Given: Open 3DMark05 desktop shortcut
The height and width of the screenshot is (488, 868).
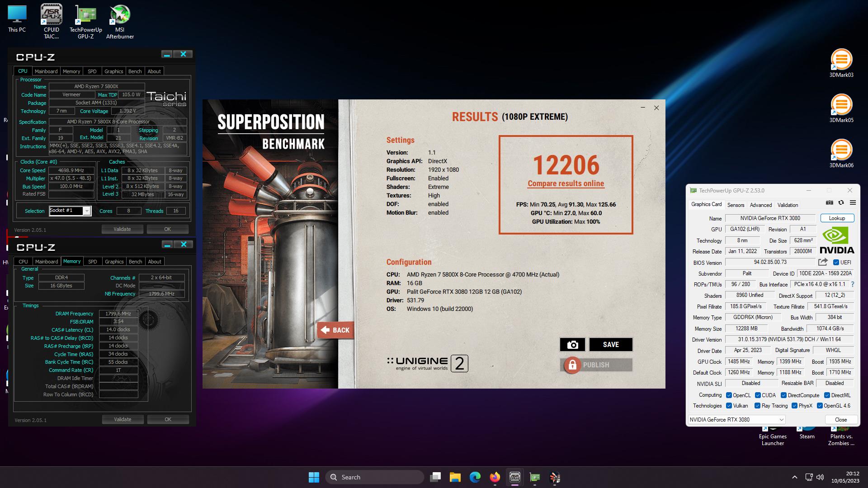Looking at the screenshot, I should (x=841, y=108).
